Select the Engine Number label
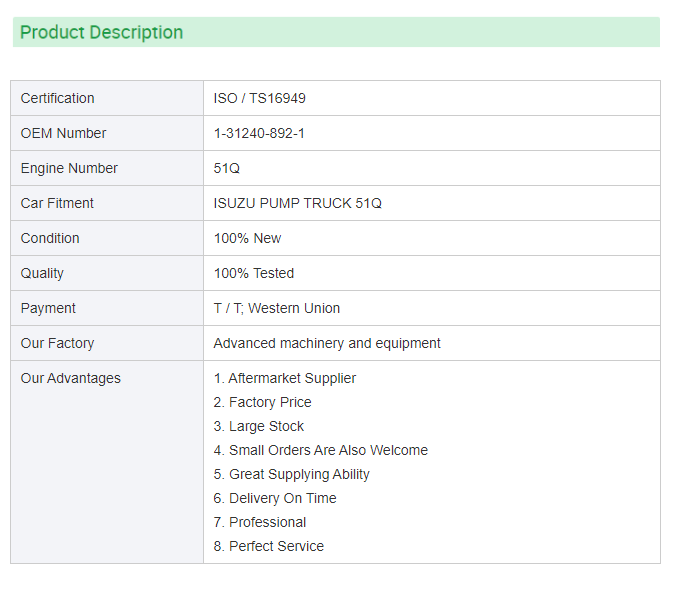678x591 pixels. click(x=69, y=168)
